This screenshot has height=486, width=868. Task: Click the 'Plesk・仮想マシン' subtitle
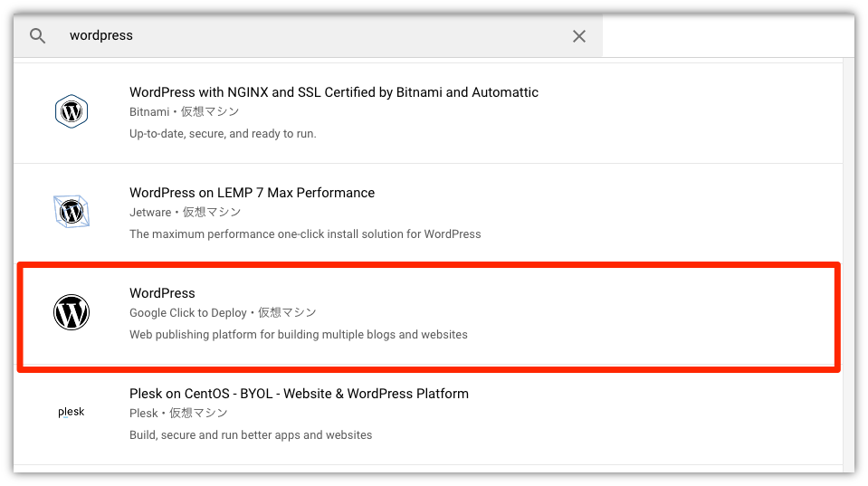(x=179, y=413)
